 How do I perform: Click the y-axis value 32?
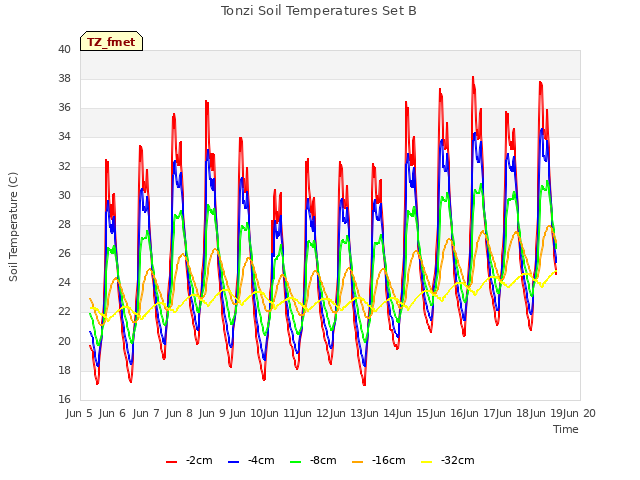64,167
